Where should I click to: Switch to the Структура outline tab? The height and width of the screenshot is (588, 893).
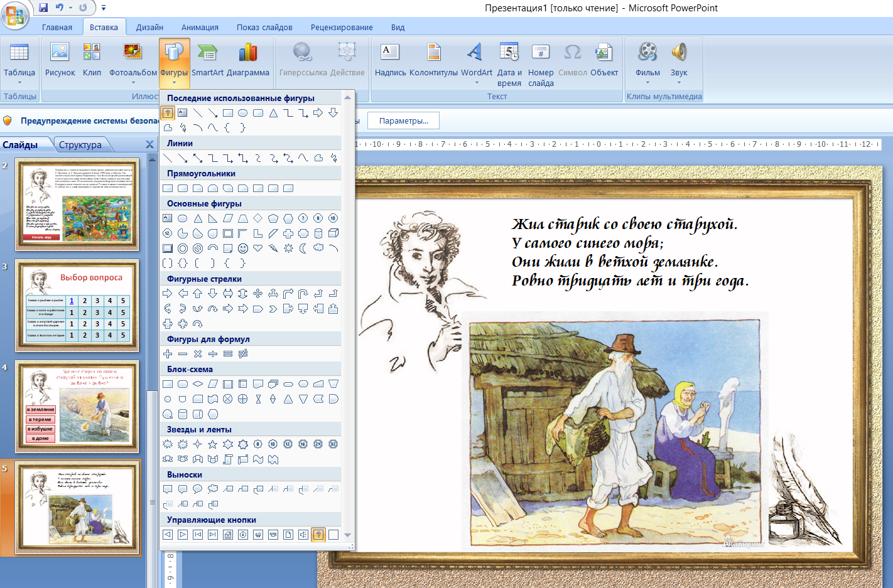click(x=80, y=144)
